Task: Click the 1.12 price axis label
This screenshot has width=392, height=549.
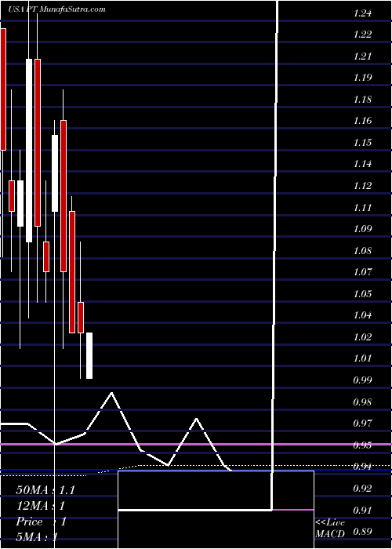Action: (x=362, y=186)
